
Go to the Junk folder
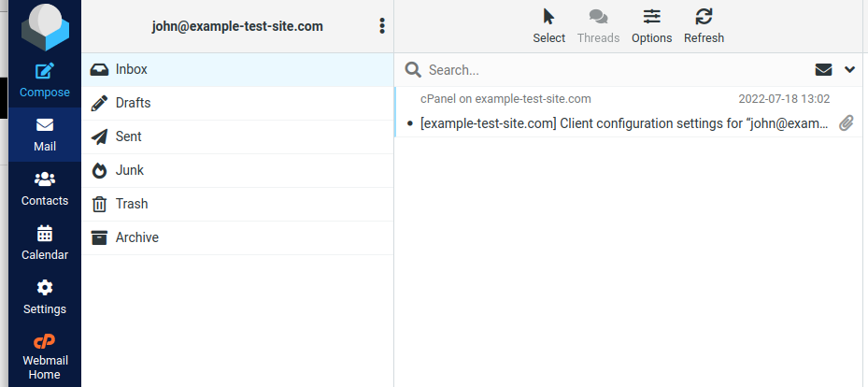click(129, 170)
